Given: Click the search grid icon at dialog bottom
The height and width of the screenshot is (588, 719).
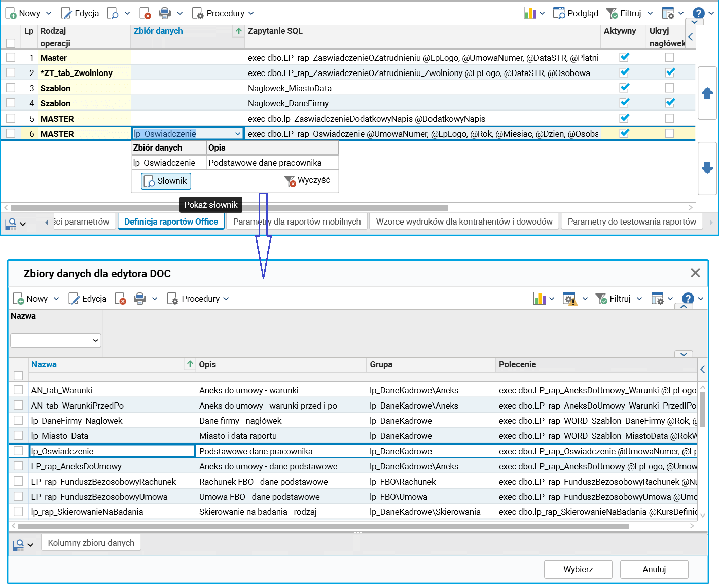Looking at the screenshot, I should (x=19, y=544).
